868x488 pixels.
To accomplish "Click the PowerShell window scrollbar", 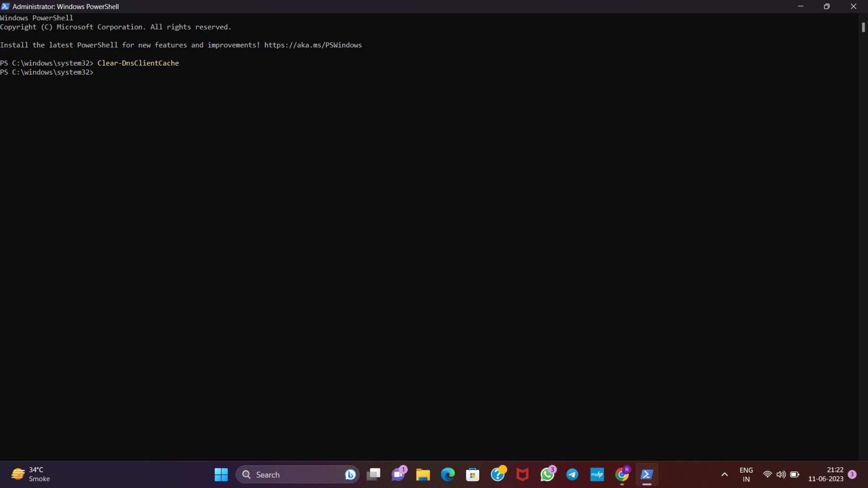I will coord(863,27).
